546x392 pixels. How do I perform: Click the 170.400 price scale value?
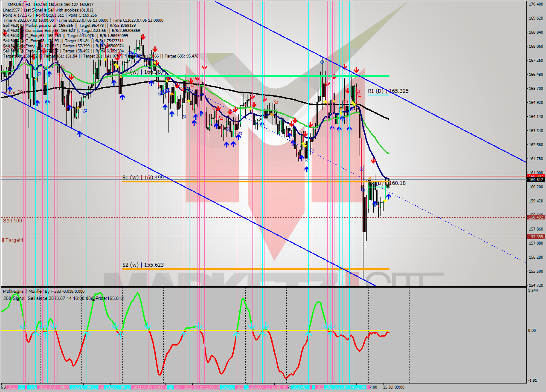pyautogui.click(x=536, y=4)
